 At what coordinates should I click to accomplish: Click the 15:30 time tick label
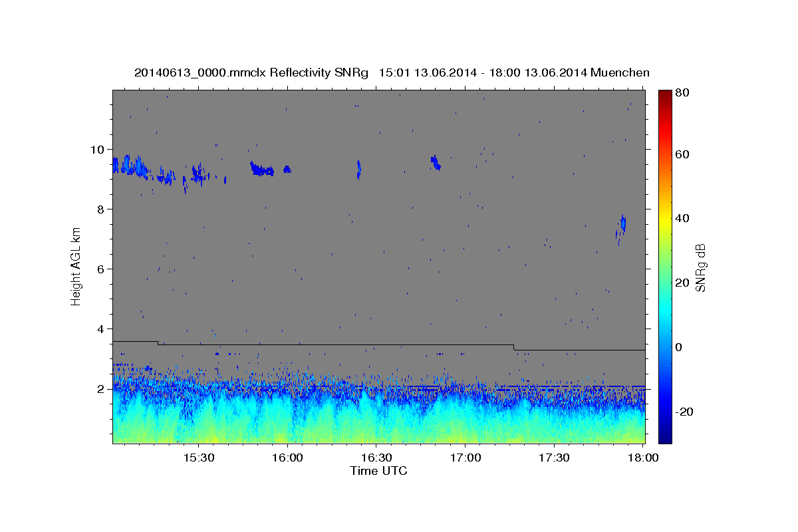(199, 458)
